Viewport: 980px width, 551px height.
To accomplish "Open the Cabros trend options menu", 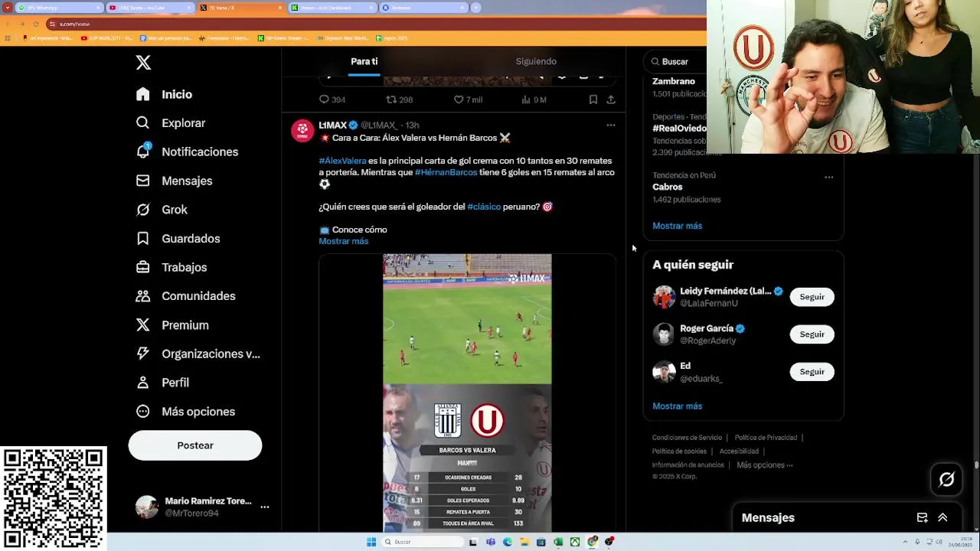I will pyautogui.click(x=828, y=177).
